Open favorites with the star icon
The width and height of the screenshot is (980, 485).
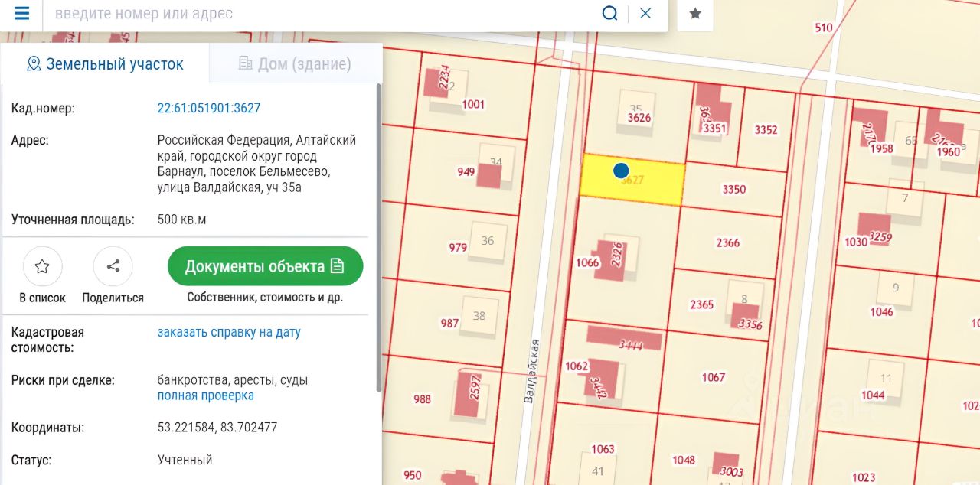[x=695, y=14]
